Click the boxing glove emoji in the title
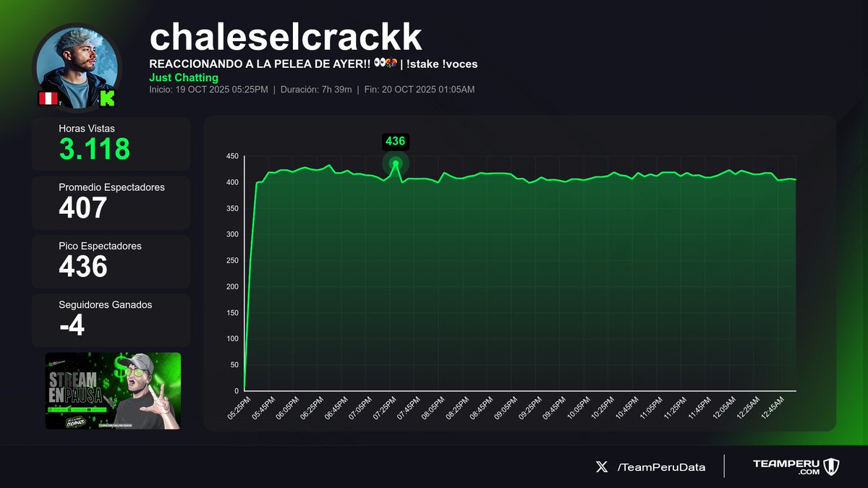 [x=391, y=64]
